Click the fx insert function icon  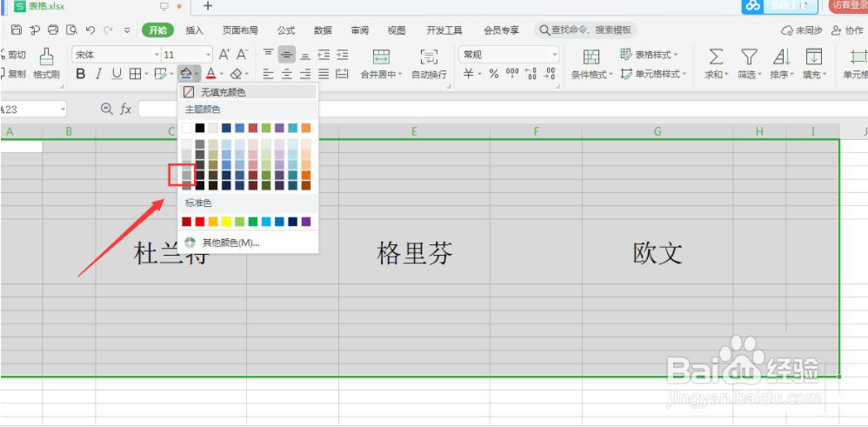126,109
